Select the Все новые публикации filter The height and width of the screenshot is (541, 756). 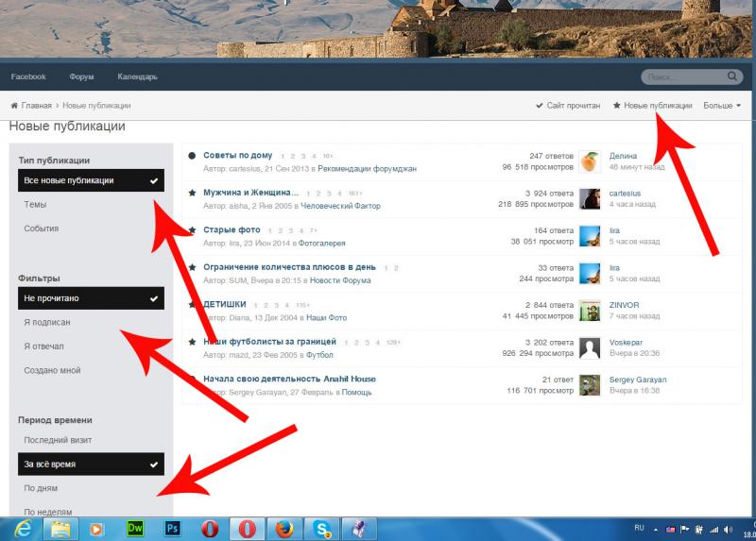[x=90, y=180]
